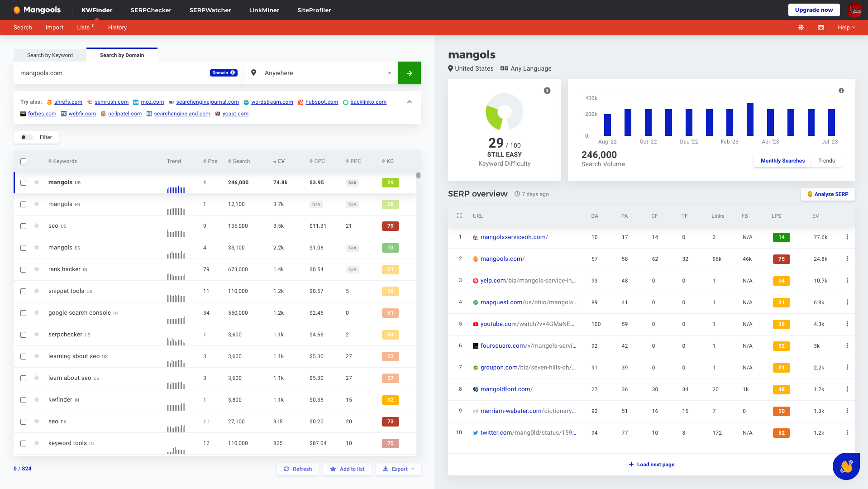Open dark mode settings via the sun icon
Screen dimensions: 868x489
click(x=801, y=28)
